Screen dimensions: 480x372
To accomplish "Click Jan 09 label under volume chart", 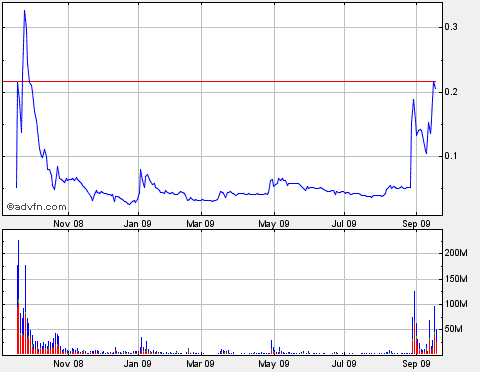I will [138, 363].
